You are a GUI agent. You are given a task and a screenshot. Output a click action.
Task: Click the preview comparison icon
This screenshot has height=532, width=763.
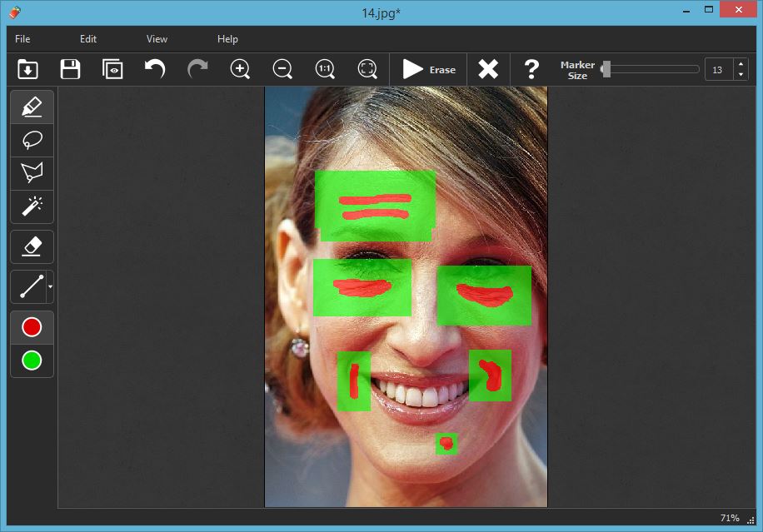click(x=112, y=69)
